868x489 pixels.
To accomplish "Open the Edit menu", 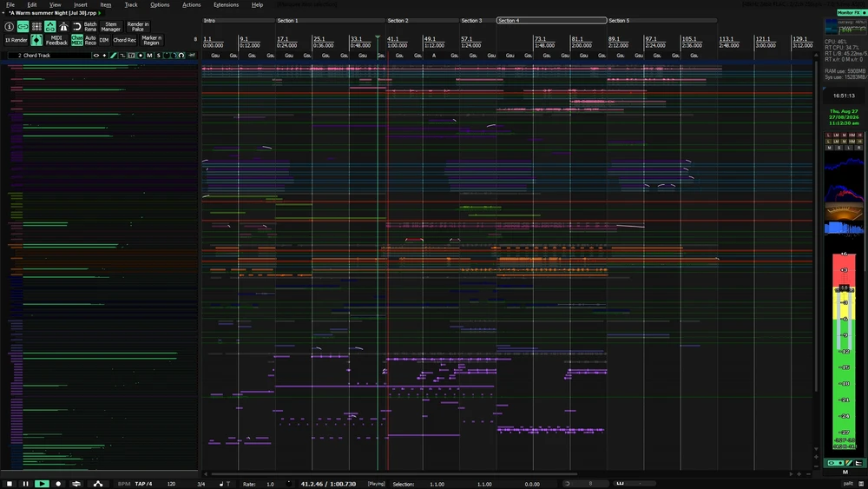I will point(32,4).
